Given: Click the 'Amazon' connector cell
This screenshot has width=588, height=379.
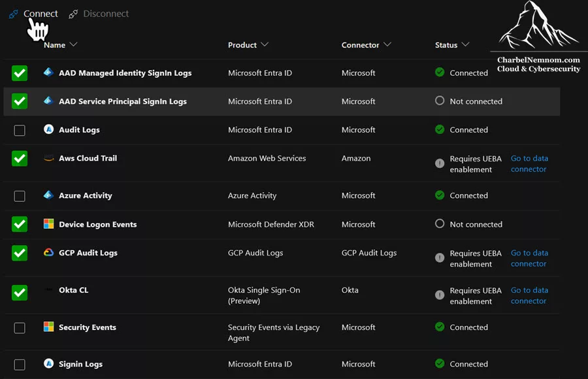Looking at the screenshot, I should (x=356, y=158).
